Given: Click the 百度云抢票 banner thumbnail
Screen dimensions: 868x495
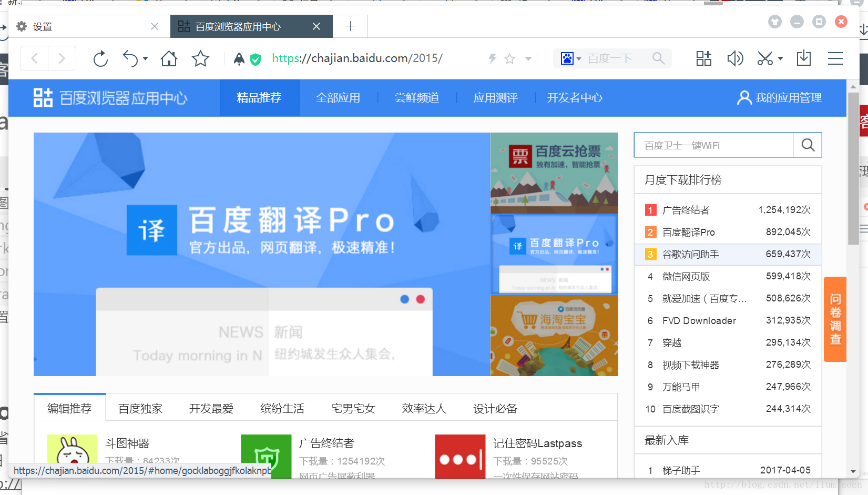Looking at the screenshot, I should tap(554, 173).
